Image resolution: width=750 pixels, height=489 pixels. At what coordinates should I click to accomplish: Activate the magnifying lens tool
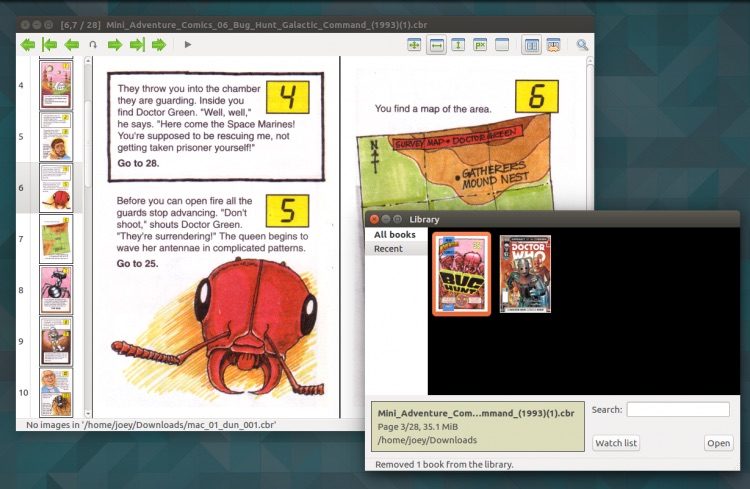582,45
